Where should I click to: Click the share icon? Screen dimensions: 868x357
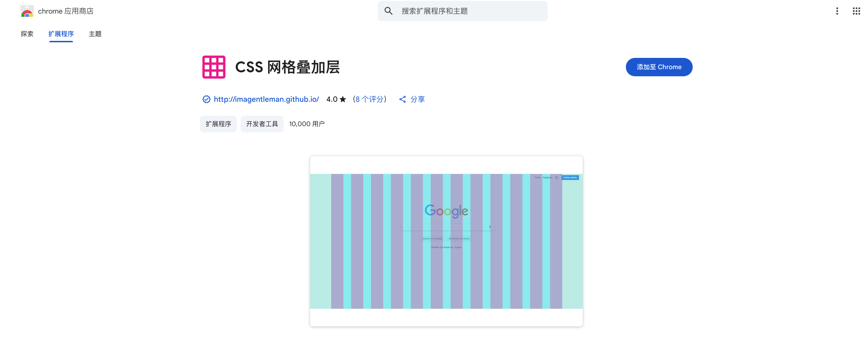point(402,99)
